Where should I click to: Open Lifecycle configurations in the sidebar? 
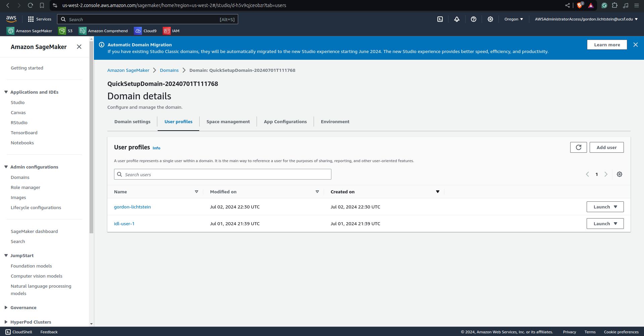point(36,207)
